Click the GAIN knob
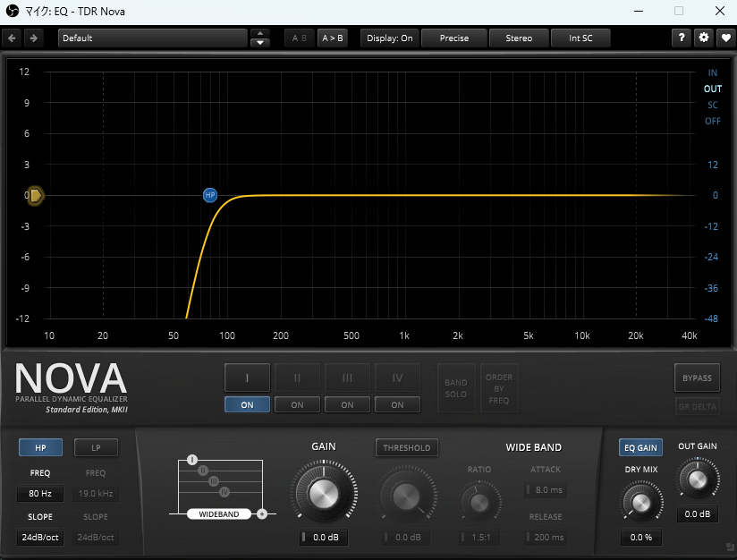The width and height of the screenshot is (737, 560). (324, 493)
